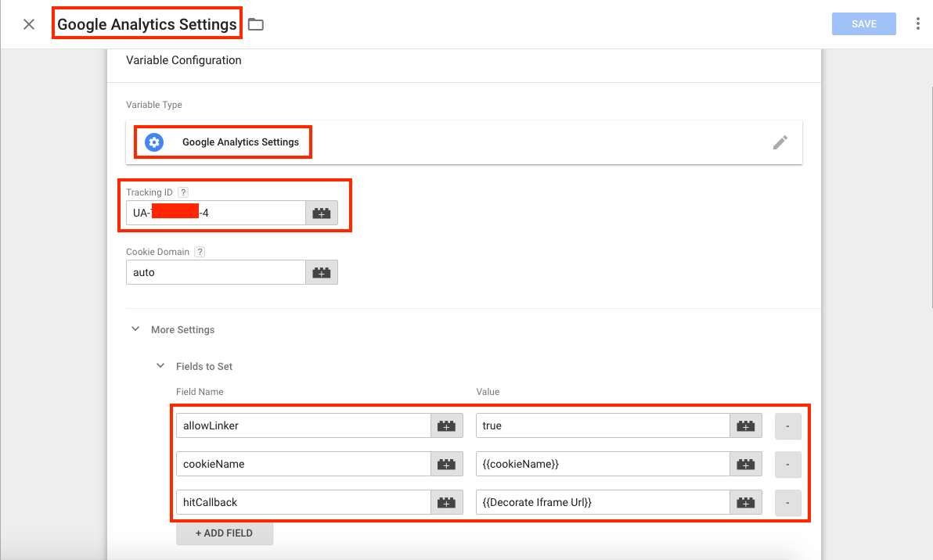Click the true value field
Screen dimensions: 933x560
click(x=603, y=425)
